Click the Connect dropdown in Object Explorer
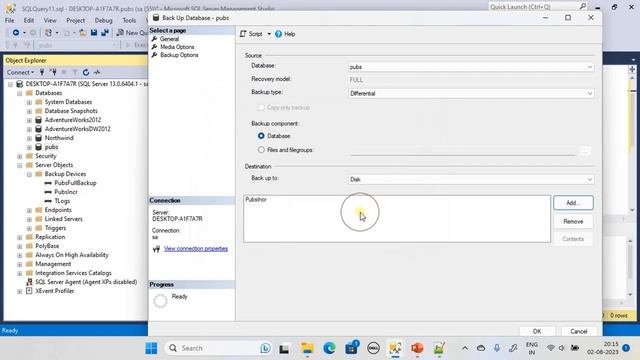Viewport: 640px width, 360px height. click(20, 72)
